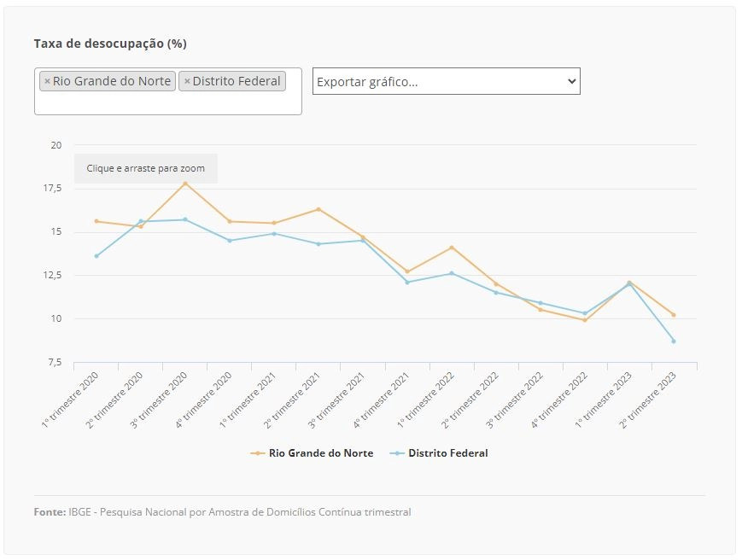Click the 1º trimestre 2020 axis label
This screenshot has height=560, width=742.
[x=70, y=400]
